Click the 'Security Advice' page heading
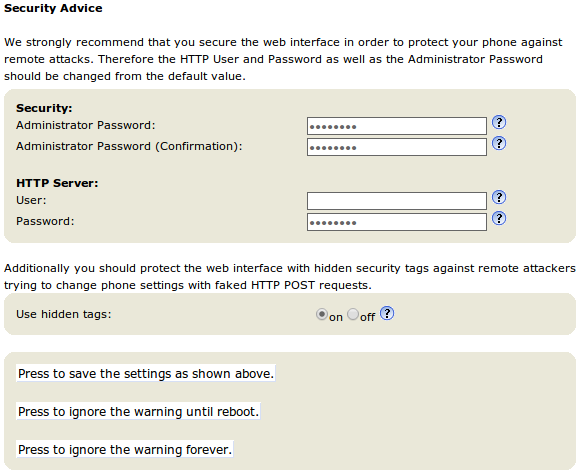 click(x=53, y=8)
